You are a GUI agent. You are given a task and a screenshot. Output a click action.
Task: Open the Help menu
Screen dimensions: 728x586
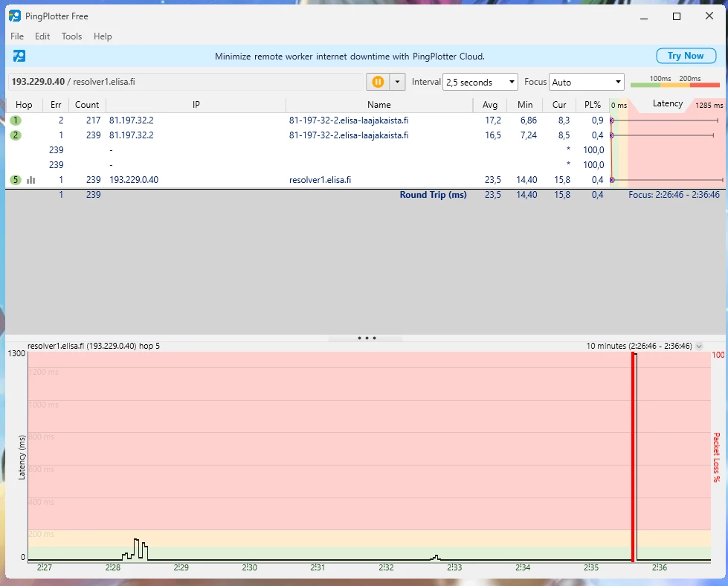click(103, 36)
